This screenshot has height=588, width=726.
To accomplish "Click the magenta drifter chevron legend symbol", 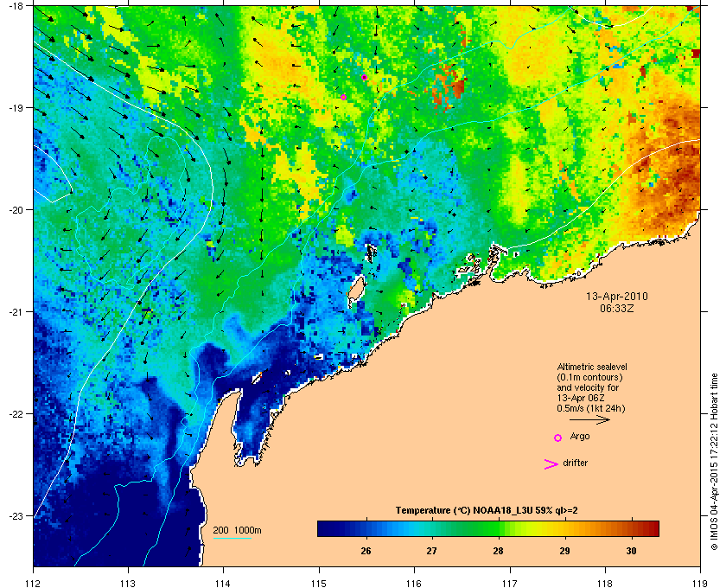I will tap(551, 464).
